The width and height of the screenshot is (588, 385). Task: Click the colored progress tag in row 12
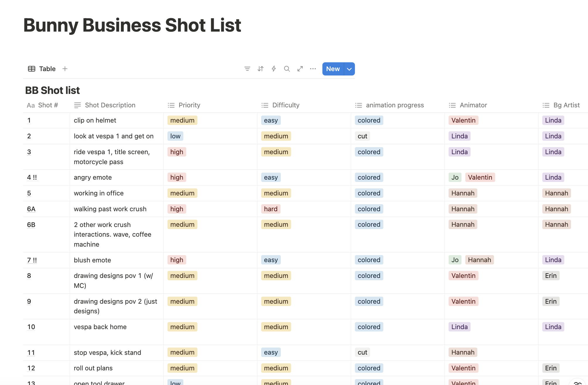pos(369,368)
